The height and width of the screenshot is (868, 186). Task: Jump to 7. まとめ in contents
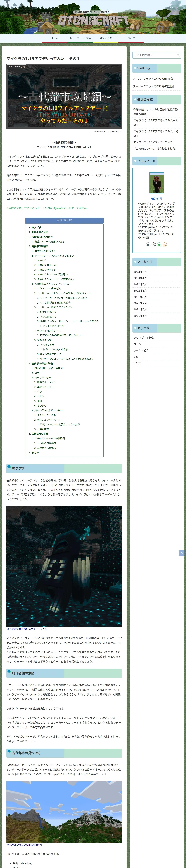tap(35, 453)
